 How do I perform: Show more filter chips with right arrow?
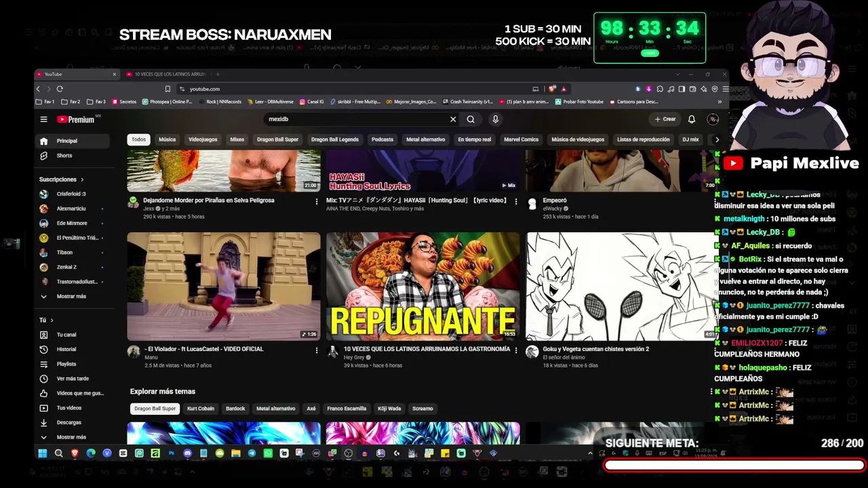click(717, 140)
